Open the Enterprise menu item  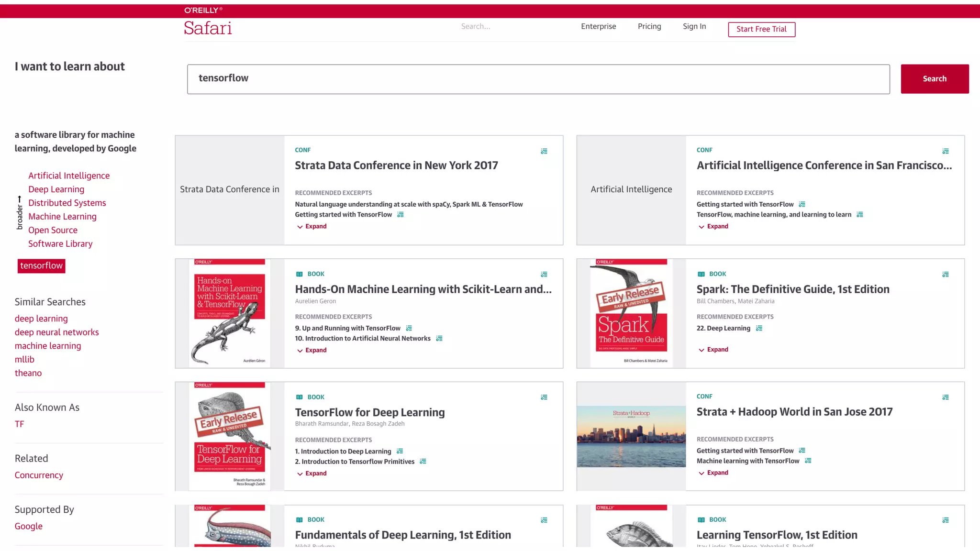click(598, 26)
